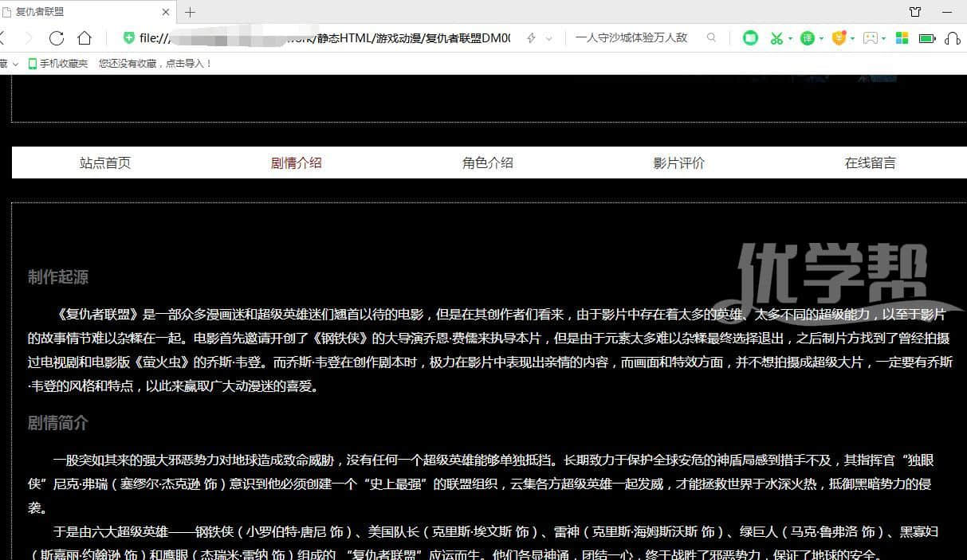Click the lightning speed mode icon

point(532,38)
